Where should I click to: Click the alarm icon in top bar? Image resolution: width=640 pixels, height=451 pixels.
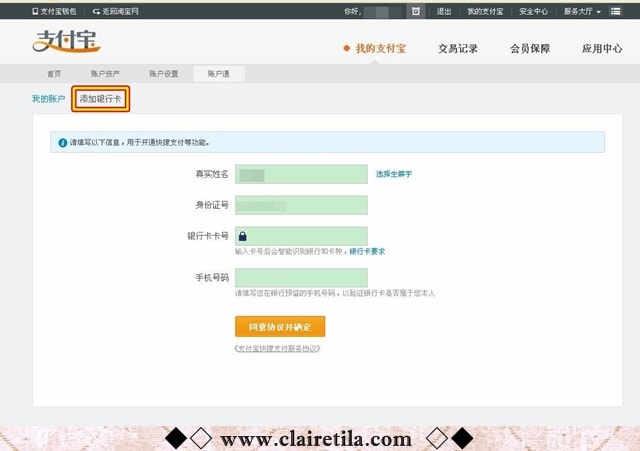pos(415,11)
